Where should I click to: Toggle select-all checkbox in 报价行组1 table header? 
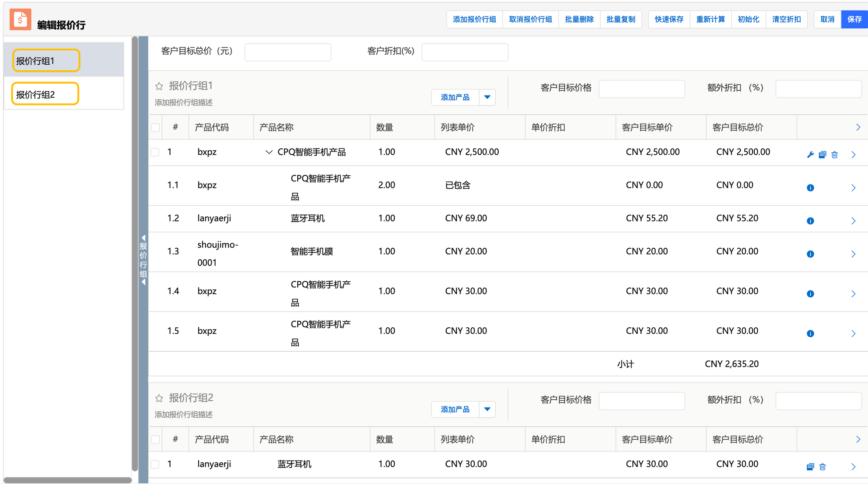pyautogui.click(x=155, y=128)
